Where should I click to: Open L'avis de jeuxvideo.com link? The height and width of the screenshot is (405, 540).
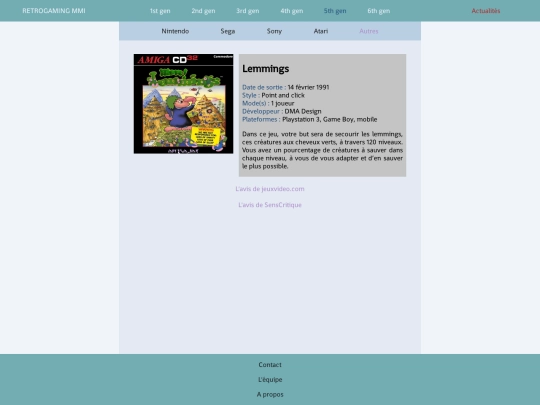pos(270,189)
